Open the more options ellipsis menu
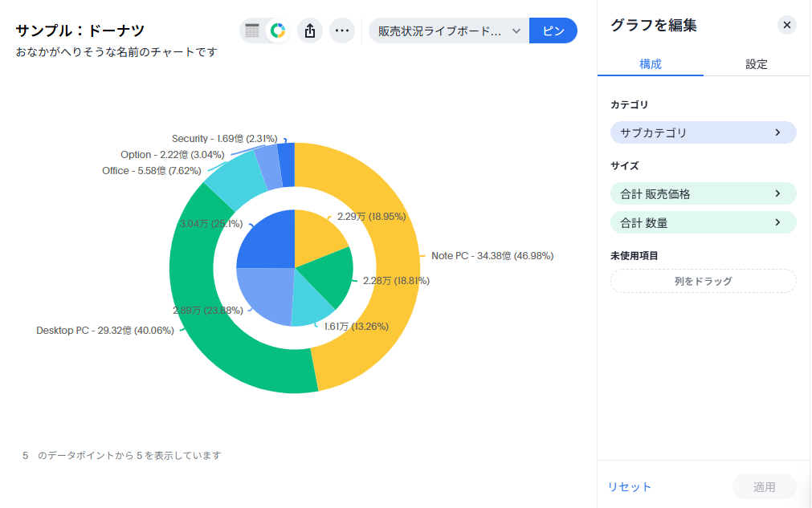This screenshot has width=812, height=508. coord(342,30)
